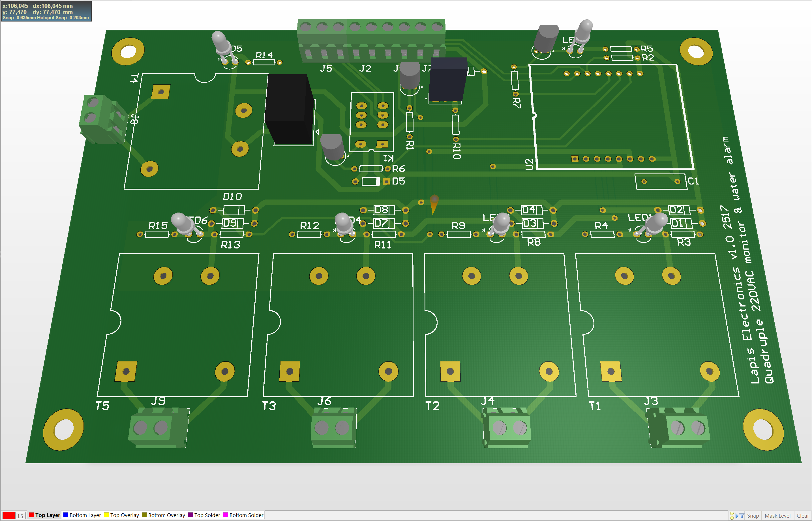Select the Bottom Solder layer tab
Screen dimensions: 812x521
tap(246, 515)
